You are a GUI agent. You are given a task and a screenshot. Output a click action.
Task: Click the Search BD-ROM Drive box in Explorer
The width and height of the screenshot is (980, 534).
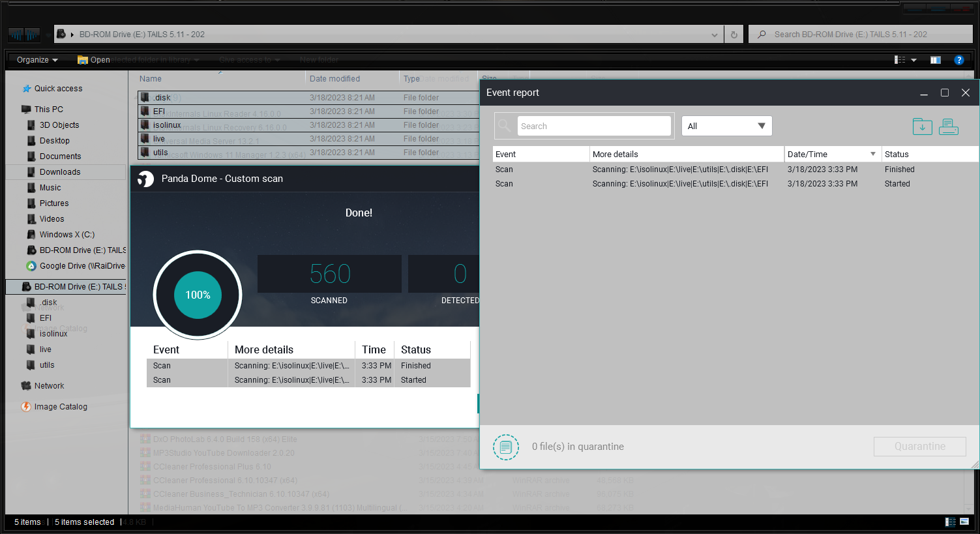[861, 35]
